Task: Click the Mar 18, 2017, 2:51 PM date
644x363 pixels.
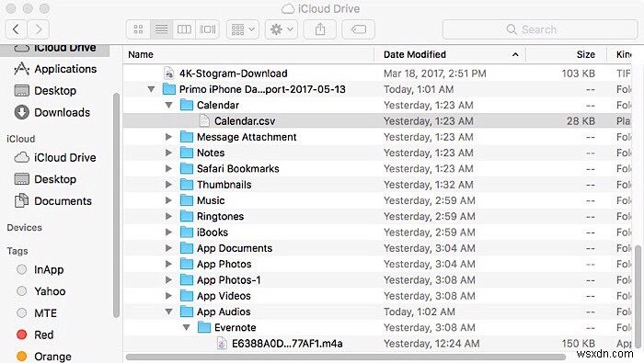Action: [435, 74]
